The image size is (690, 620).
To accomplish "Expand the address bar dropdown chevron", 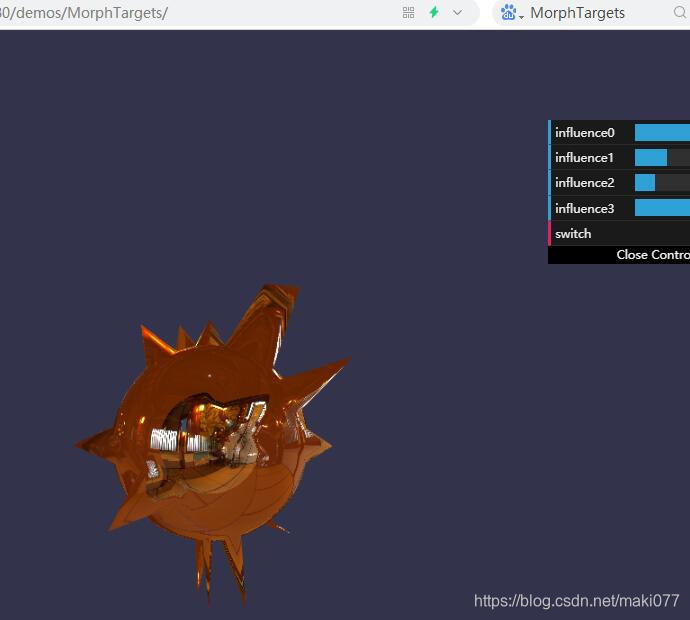I will (457, 13).
